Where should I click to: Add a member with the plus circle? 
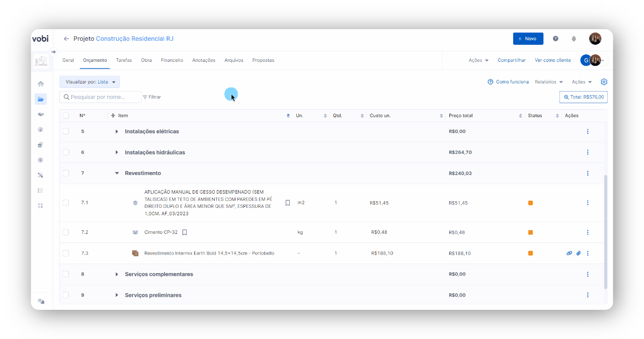[604, 60]
